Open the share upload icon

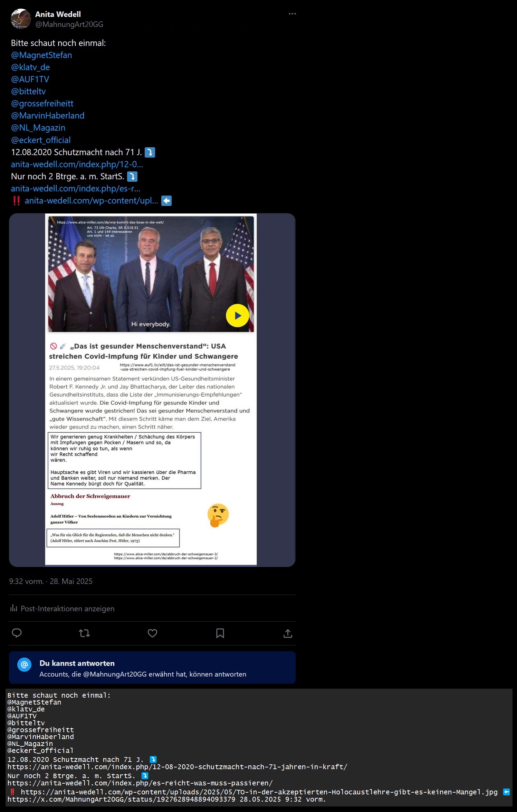click(x=288, y=633)
